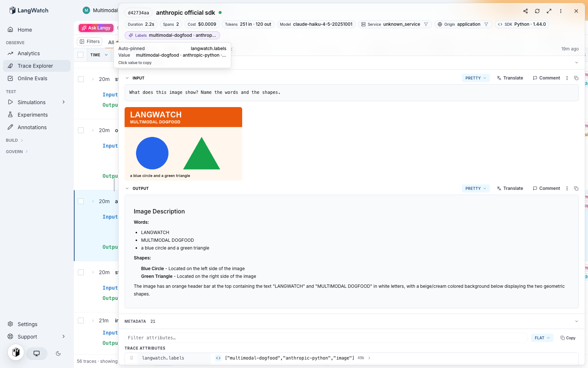588x368 pixels.
Task: Open the Filters panel
Action: point(90,42)
